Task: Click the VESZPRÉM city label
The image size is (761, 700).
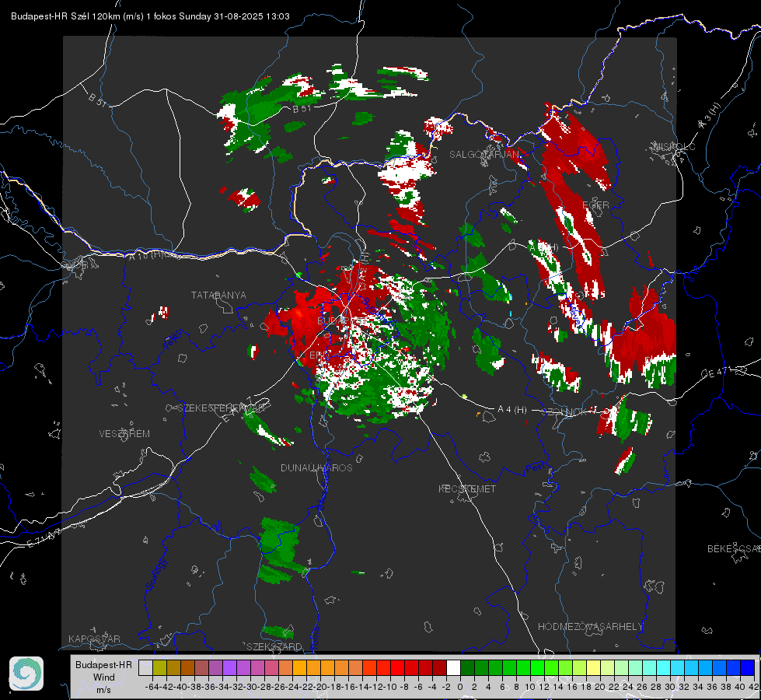Action: click(x=124, y=433)
